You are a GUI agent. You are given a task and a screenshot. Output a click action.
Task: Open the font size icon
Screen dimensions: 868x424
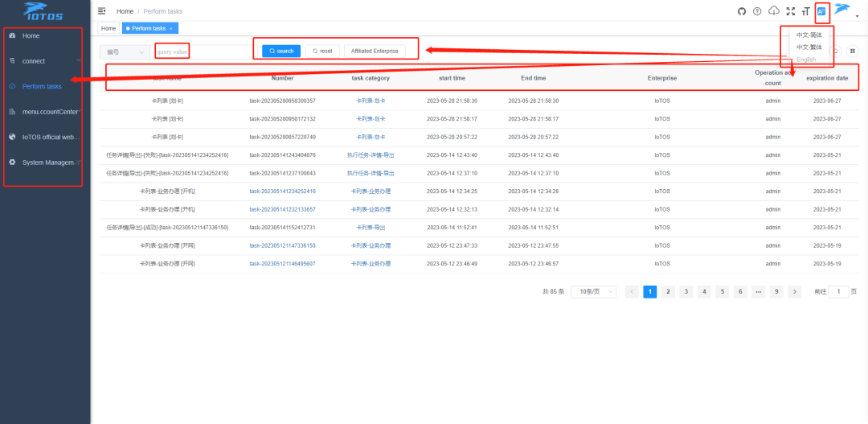tap(805, 11)
